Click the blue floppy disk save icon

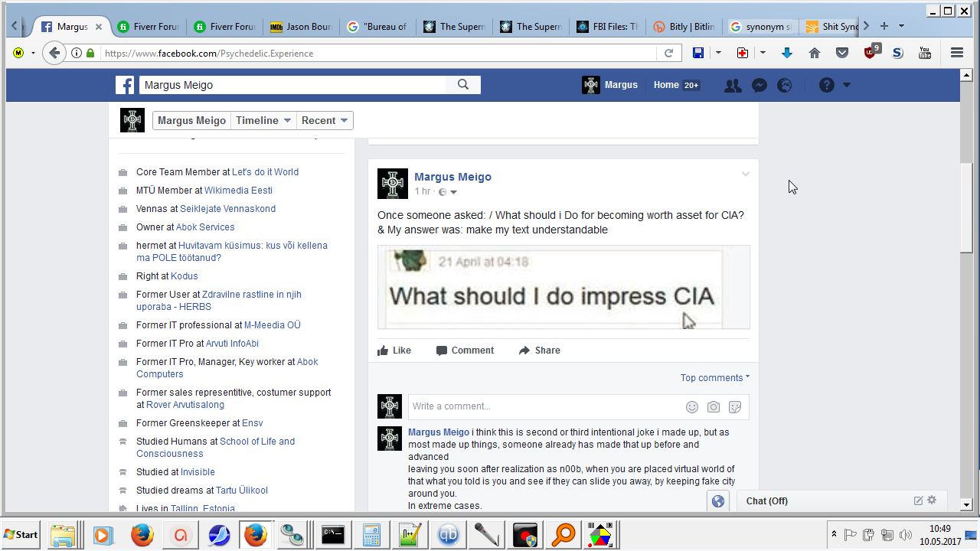tap(698, 53)
